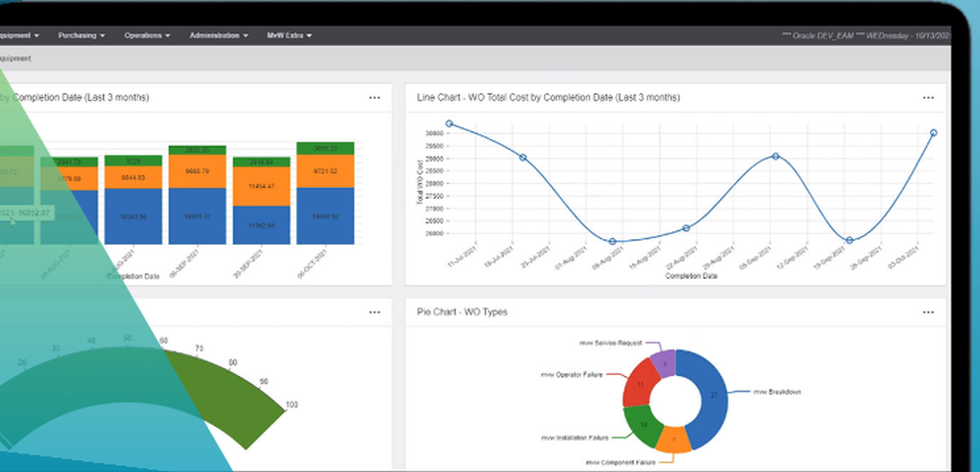Click the line chart point near 22-Aug-2021
980x472 pixels.
pos(686,228)
